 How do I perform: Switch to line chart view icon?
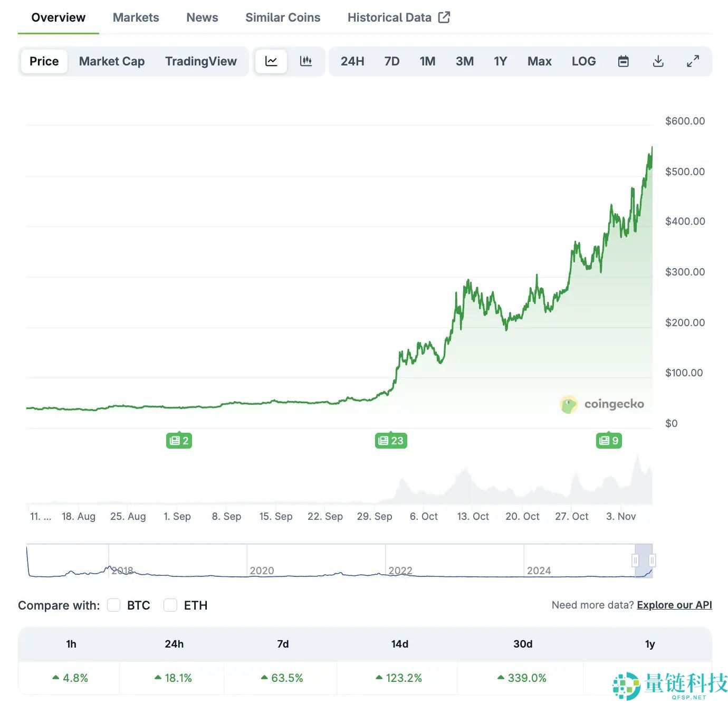271,61
